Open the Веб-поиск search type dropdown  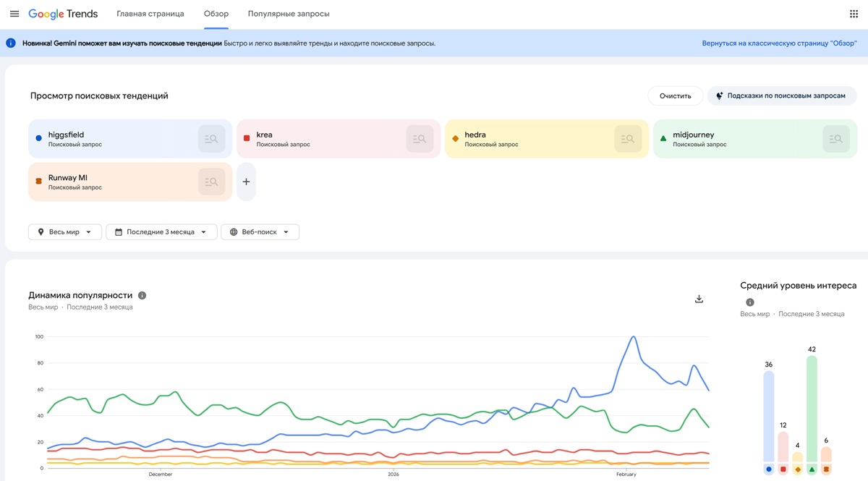pos(260,232)
